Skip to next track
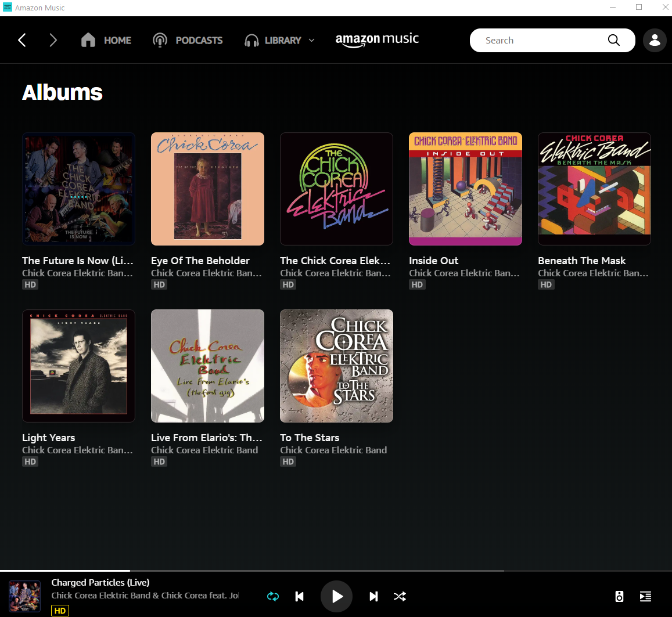The height and width of the screenshot is (617, 672). [373, 596]
